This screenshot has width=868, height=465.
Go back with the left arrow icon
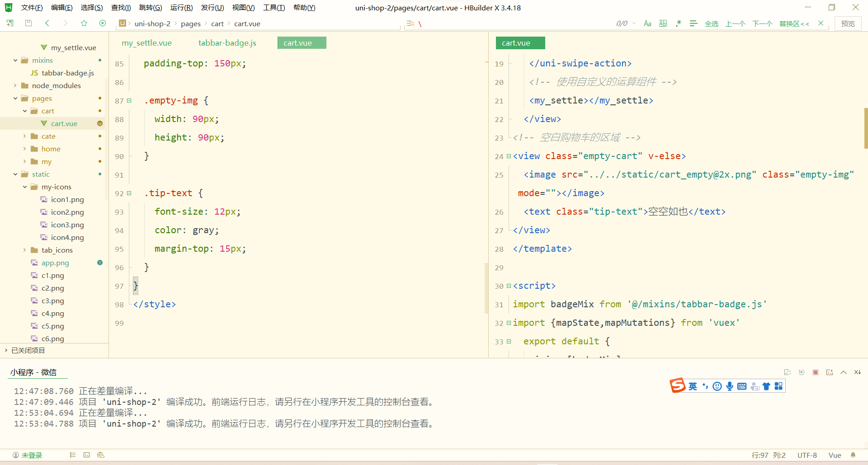[47, 23]
